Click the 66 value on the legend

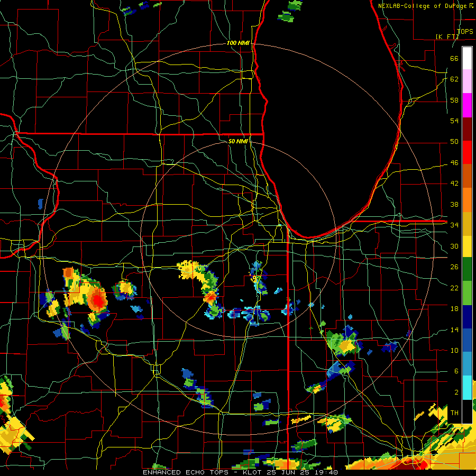tap(454, 58)
